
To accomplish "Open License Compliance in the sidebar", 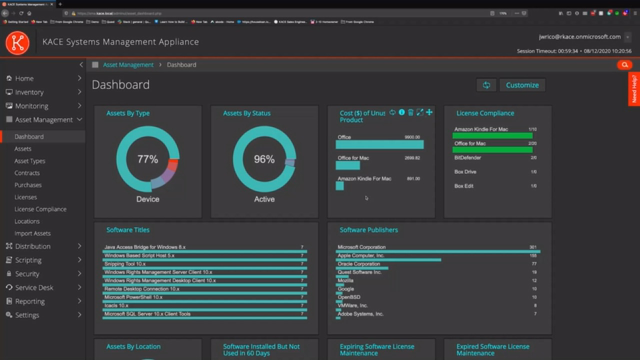I will (x=40, y=209).
